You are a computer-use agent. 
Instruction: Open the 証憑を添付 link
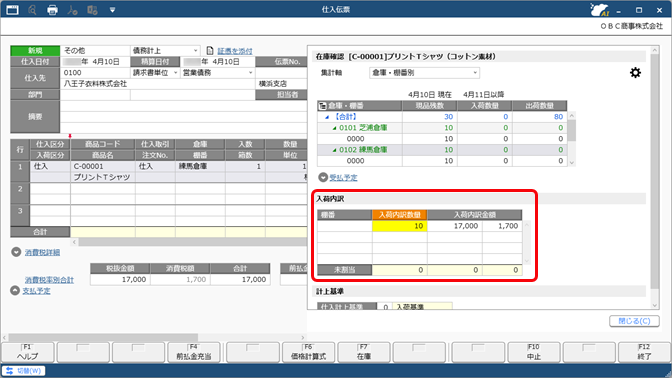coord(235,51)
